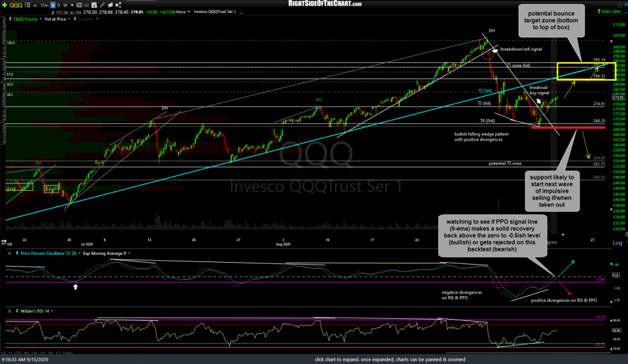628x364 pixels.
Task: Select the pencil drawing tools icon
Action: [102, 5]
